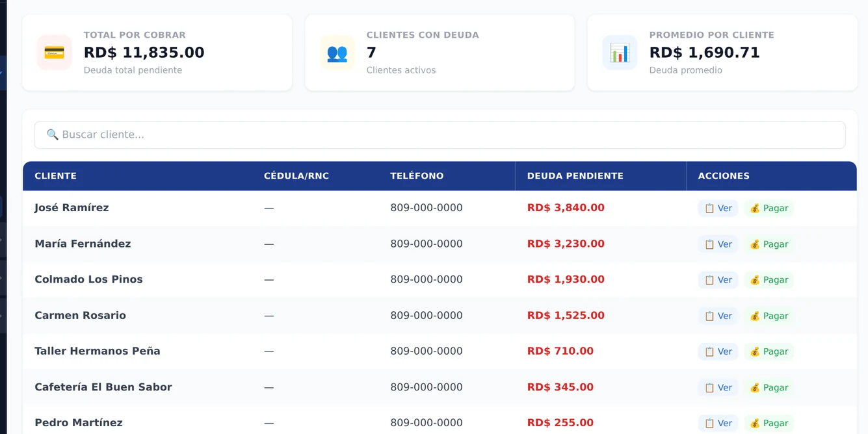Click the RD$ 11,835.00 total value
The height and width of the screenshot is (434, 868).
pyautogui.click(x=144, y=53)
